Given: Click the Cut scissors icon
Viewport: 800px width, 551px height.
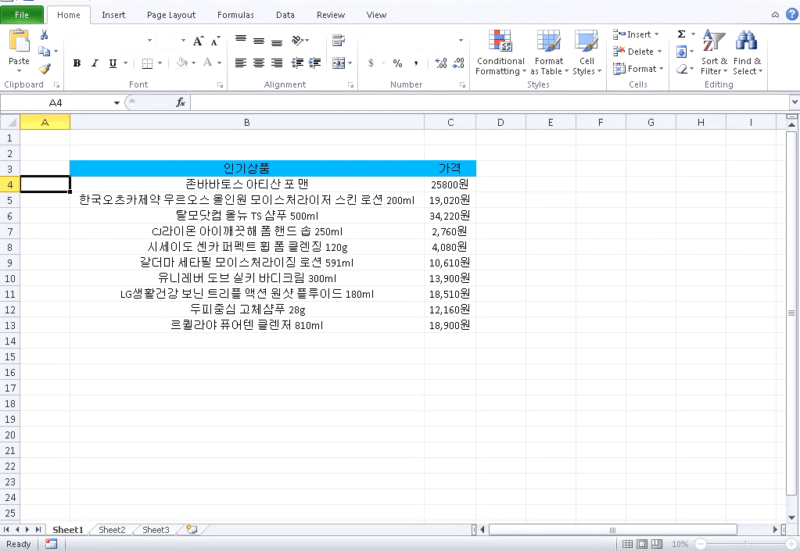Looking at the screenshot, I should [x=44, y=35].
